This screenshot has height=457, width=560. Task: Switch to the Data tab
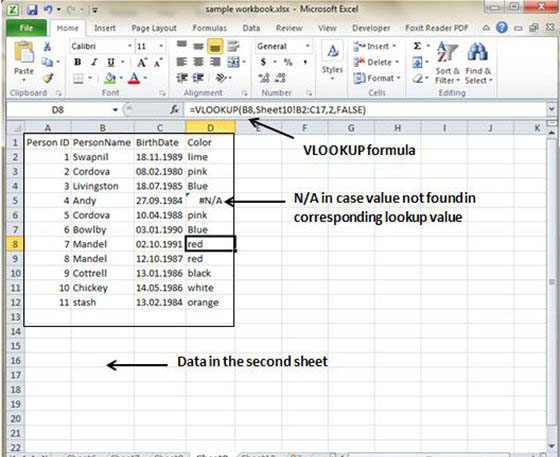pos(251,28)
